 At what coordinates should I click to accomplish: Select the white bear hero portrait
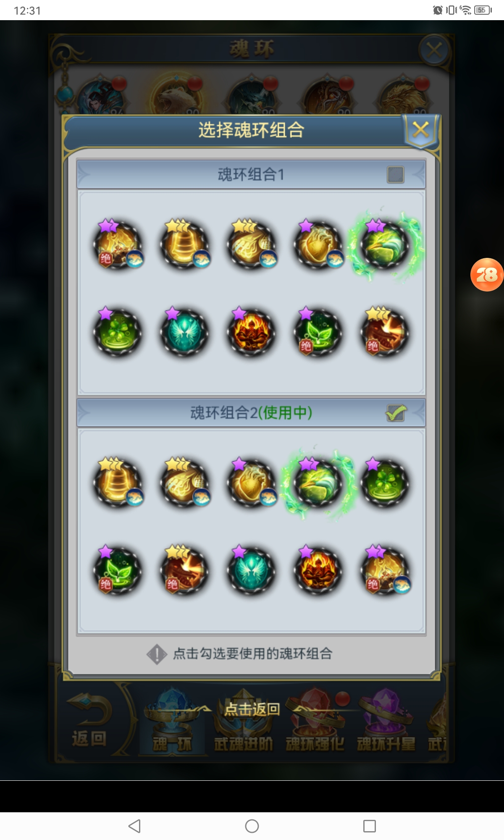coord(176,97)
